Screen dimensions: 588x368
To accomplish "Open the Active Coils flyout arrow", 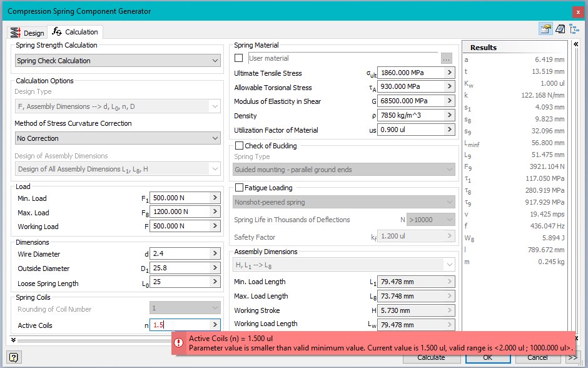I will click(216, 325).
